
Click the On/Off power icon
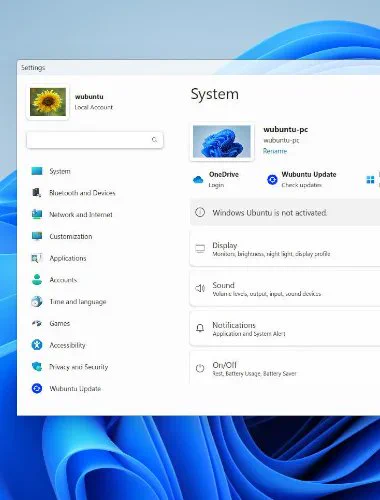click(200, 368)
